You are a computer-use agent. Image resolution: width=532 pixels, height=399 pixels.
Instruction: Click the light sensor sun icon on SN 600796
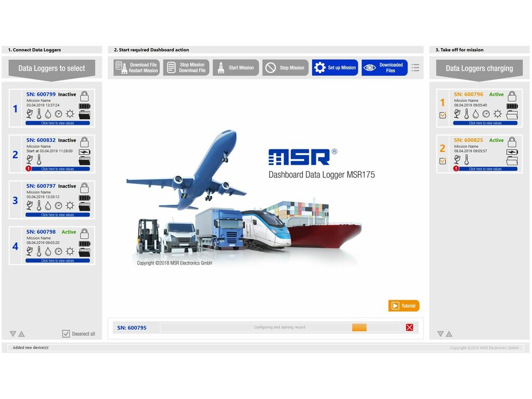497,114
